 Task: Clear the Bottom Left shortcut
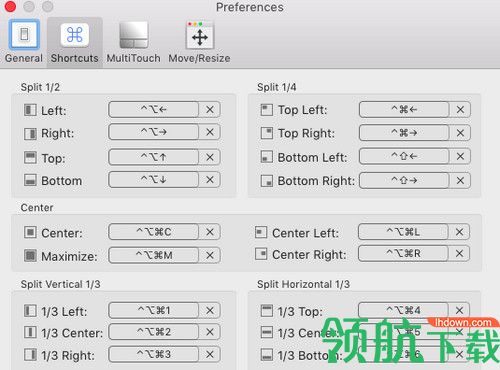(460, 156)
